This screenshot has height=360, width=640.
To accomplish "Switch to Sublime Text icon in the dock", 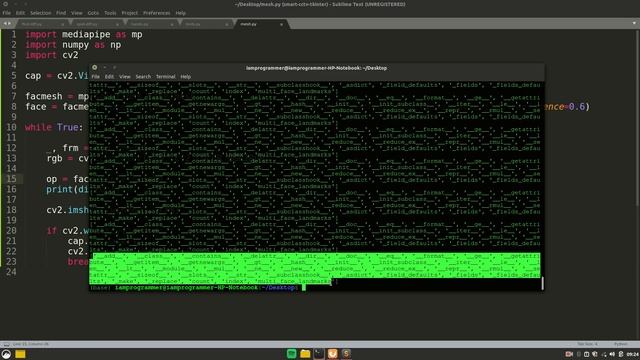I will [347, 354].
